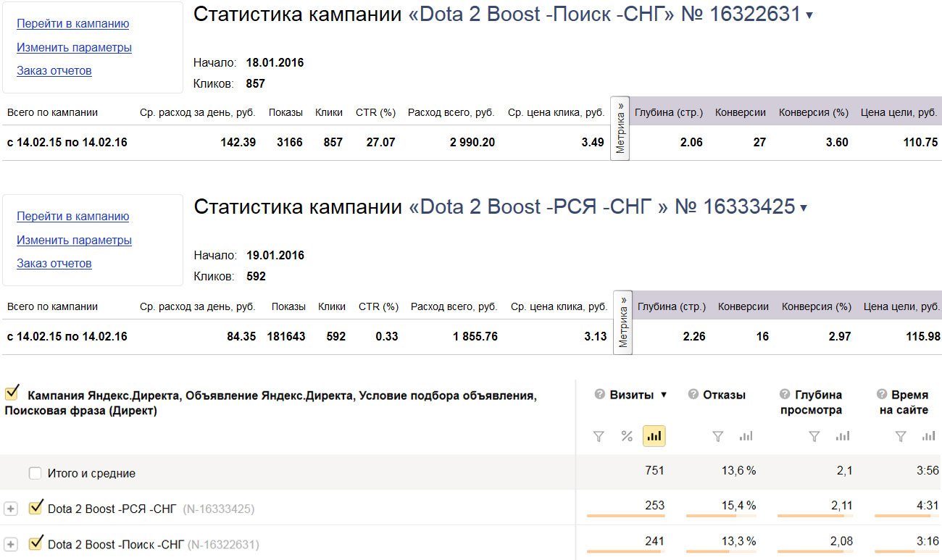Screen dimensions: 942x560
Task: Click the 241 visits value
Action: pos(654,540)
